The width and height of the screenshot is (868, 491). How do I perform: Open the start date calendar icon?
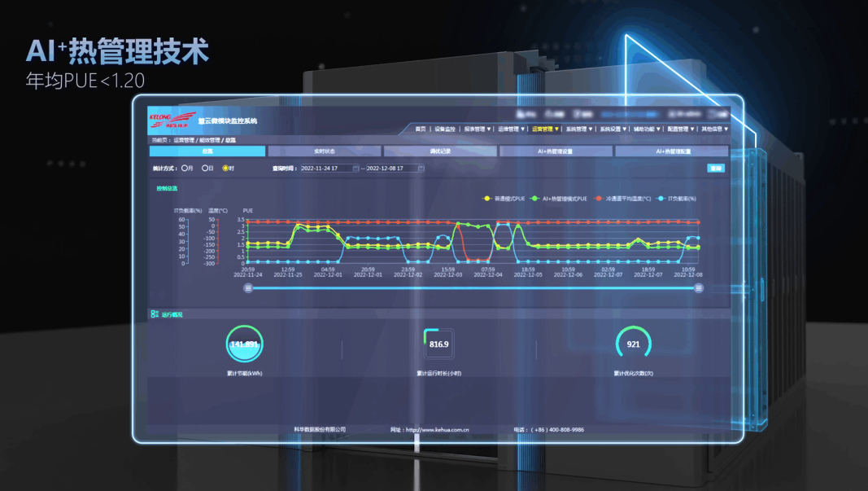(355, 168)
